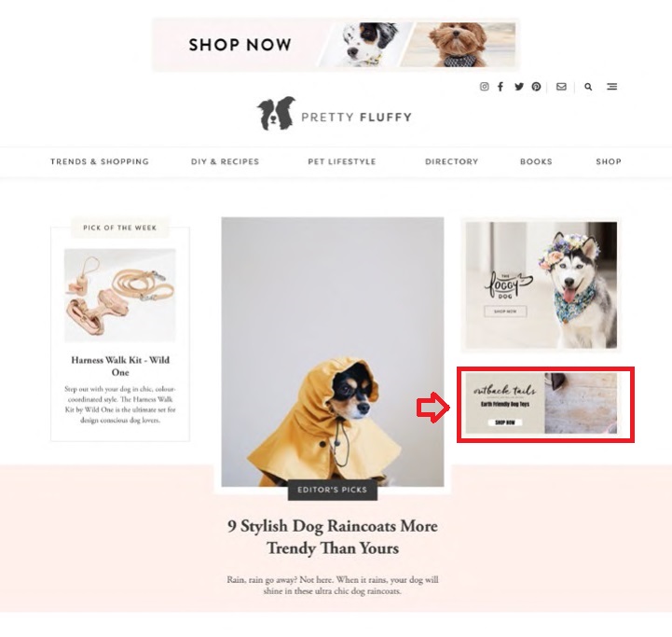Open the Pinterest icon

pyautogui.click(x=536, y=87)
